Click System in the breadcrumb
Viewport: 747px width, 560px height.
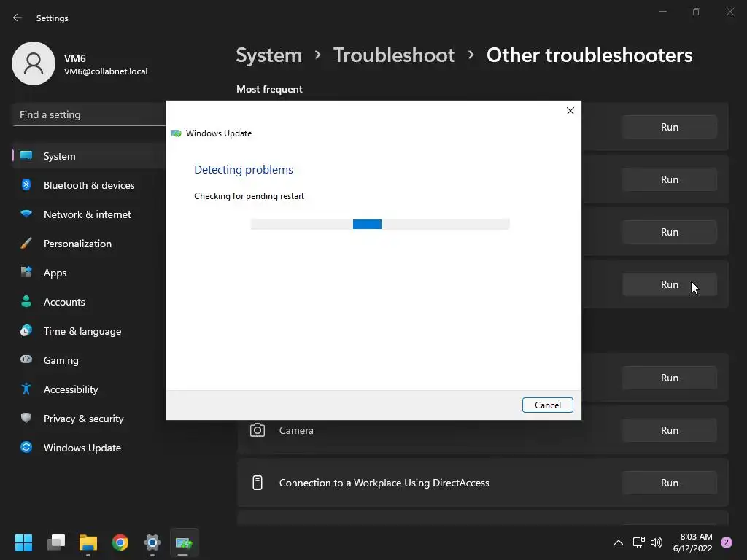(x=269, y=55)
